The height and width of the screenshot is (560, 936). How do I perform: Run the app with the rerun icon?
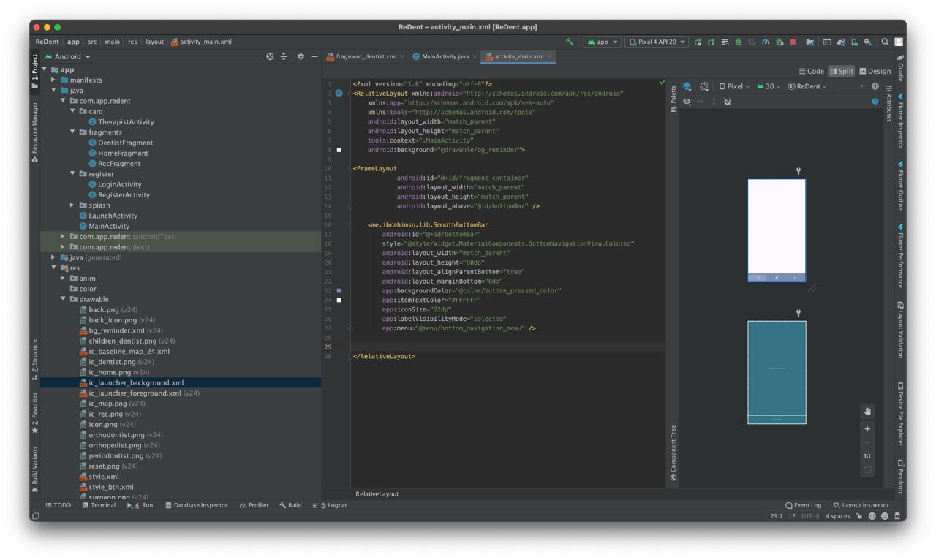tap(698, 42)
